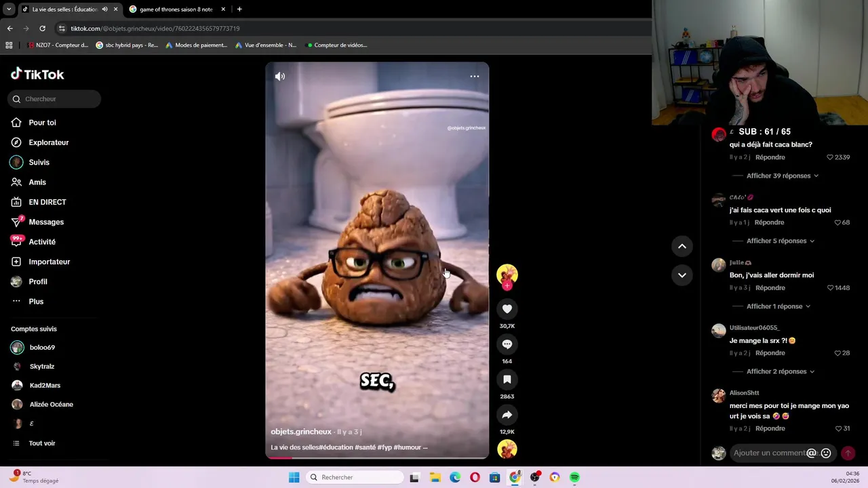
Task: Click the Chercheur search field
Action: click(x=54, y=99)
